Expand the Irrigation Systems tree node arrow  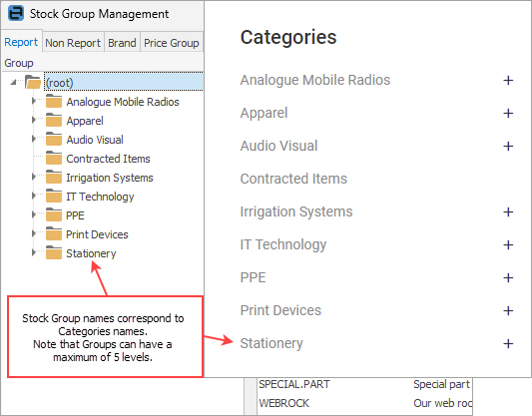pos(34,177)
